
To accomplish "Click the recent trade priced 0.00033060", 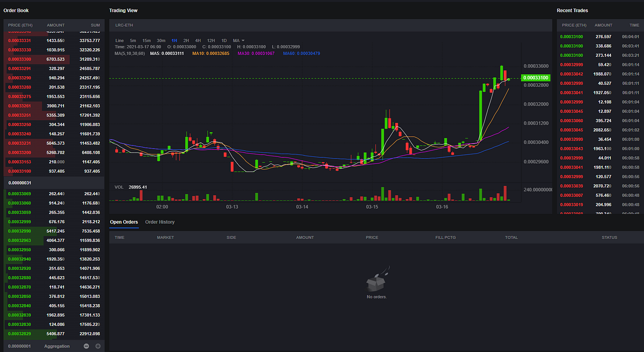I will click(x=599, y=121).
